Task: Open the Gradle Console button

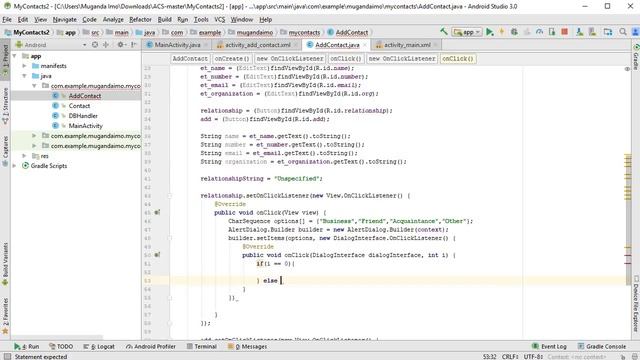Action: [602, 347]
